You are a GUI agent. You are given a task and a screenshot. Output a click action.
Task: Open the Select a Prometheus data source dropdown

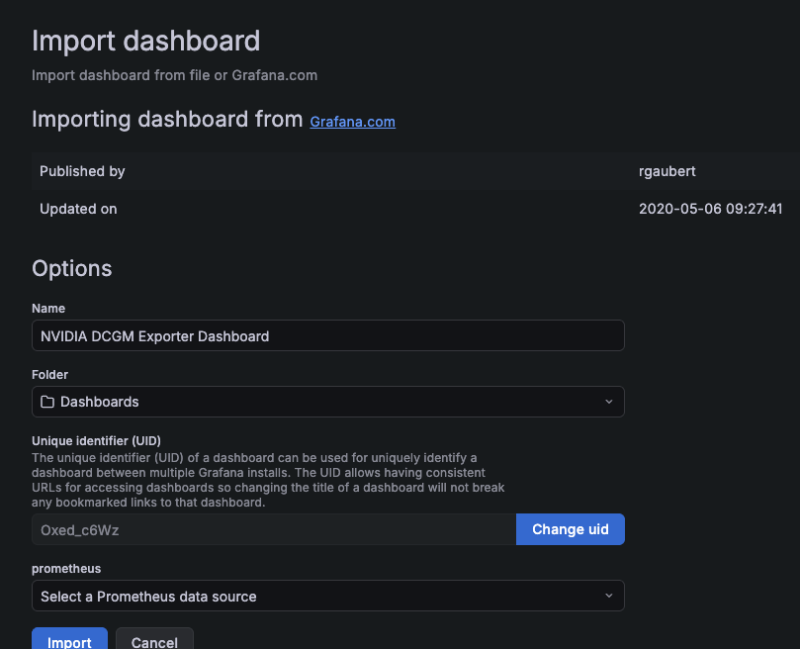328,596
